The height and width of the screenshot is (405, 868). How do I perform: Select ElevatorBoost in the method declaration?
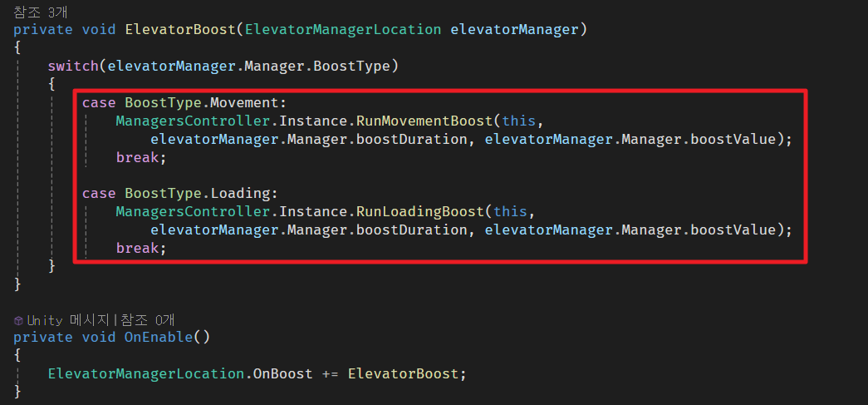180,29
